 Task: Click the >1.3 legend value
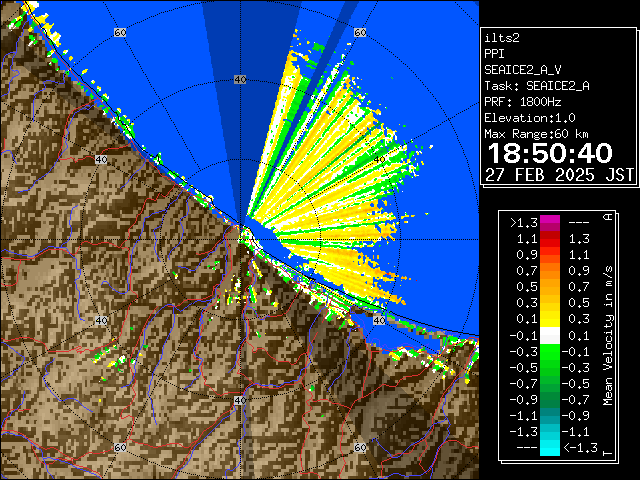tap(524, 223)
